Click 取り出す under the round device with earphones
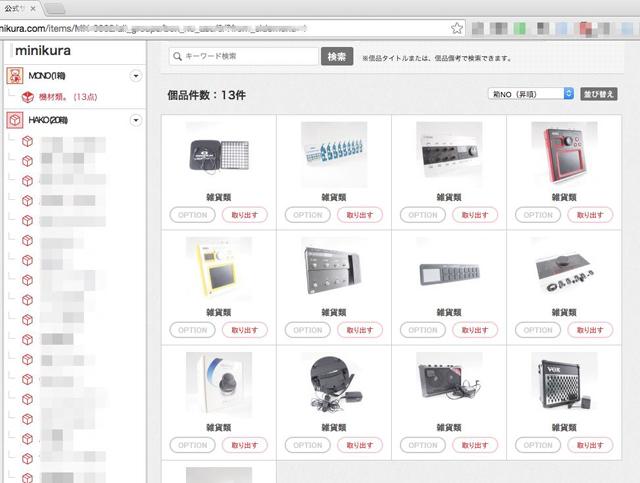640x483 pixels. tap(360, 445)
